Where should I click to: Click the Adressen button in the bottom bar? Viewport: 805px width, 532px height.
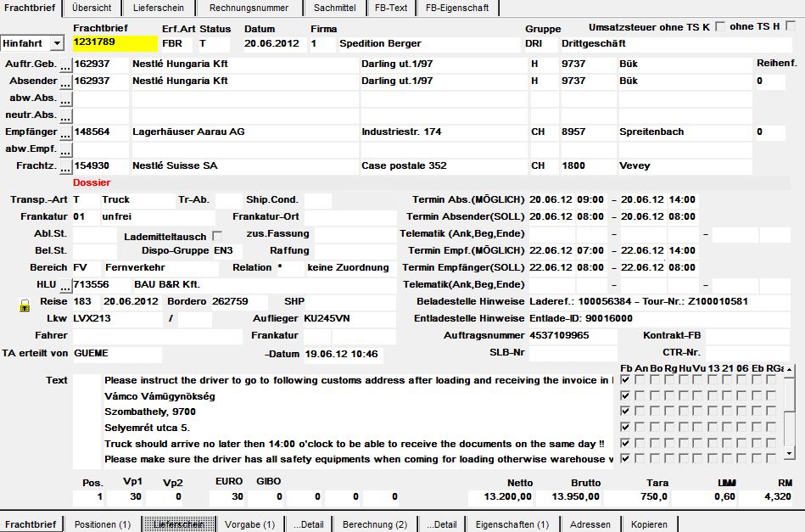[590, 524]
